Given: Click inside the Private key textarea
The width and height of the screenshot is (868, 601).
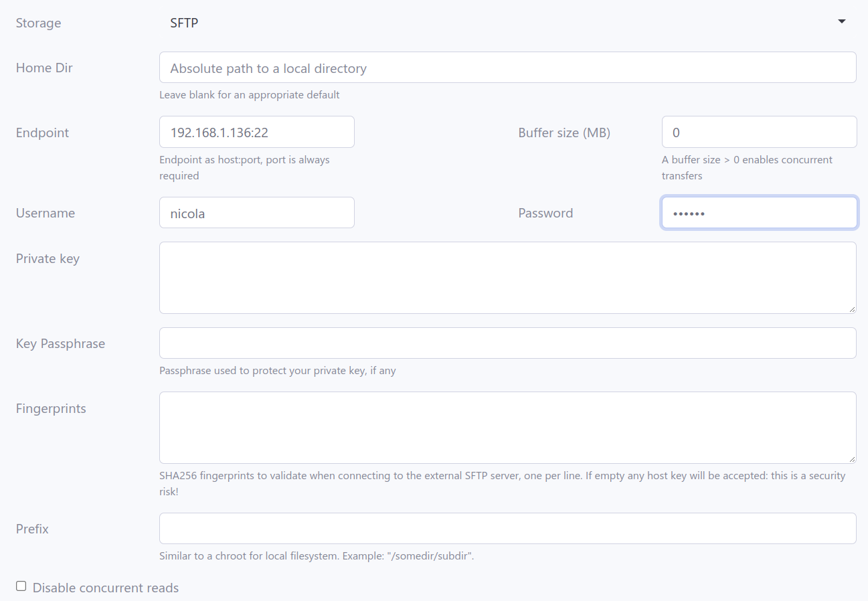Looking at the screenshot, I should (507, 276).
